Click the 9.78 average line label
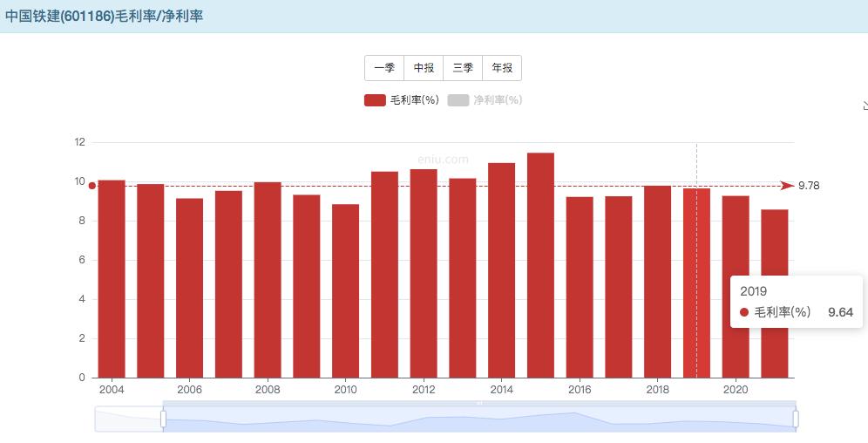 809,186
